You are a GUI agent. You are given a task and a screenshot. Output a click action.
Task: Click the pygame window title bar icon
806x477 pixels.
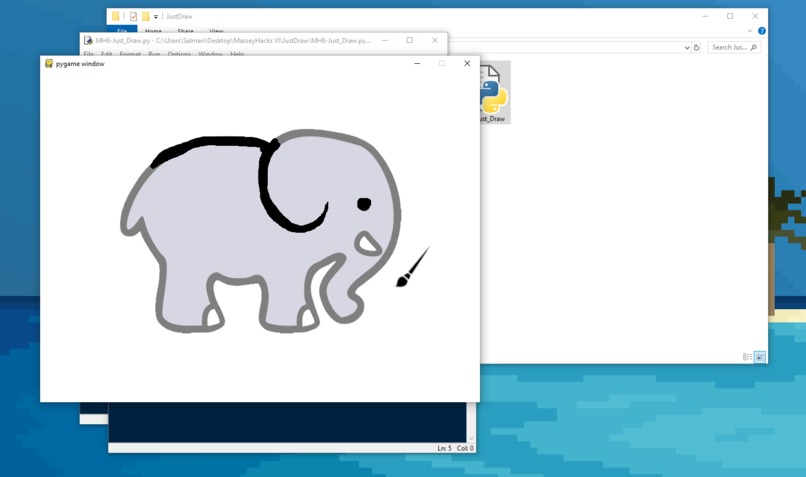[49, 63]
